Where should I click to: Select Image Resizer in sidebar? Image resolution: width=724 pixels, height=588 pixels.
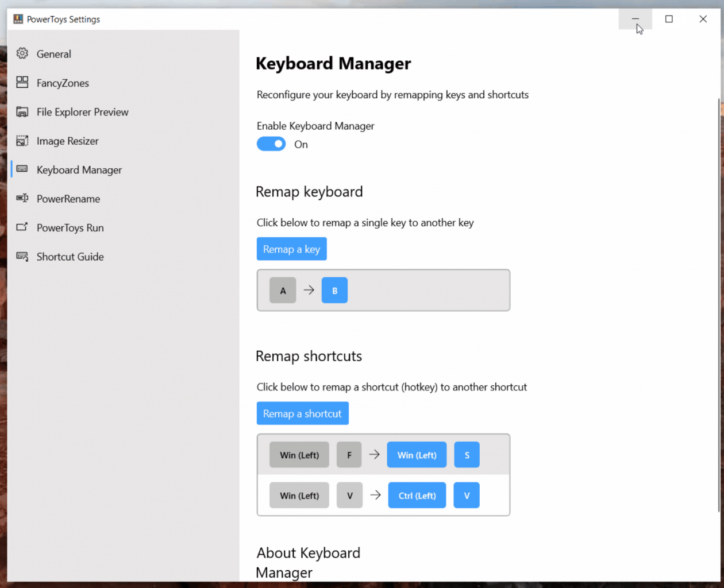tap(68, 141)
